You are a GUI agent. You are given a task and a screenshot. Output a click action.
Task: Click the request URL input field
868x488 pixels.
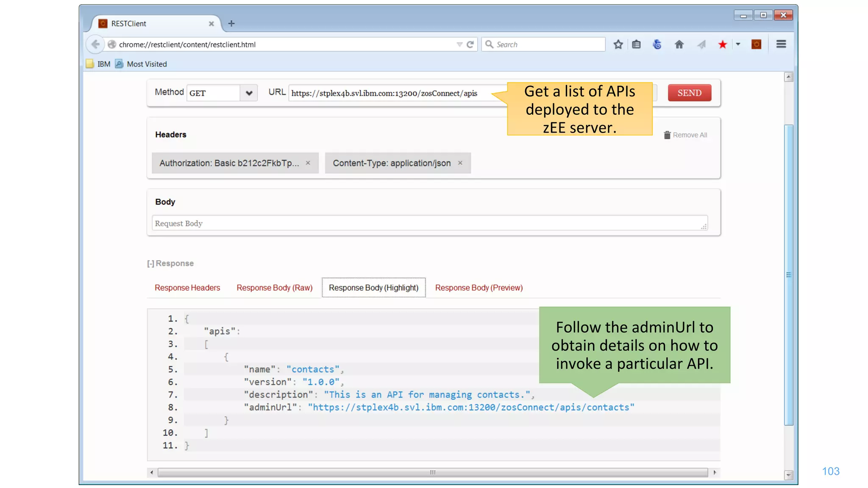398,93
